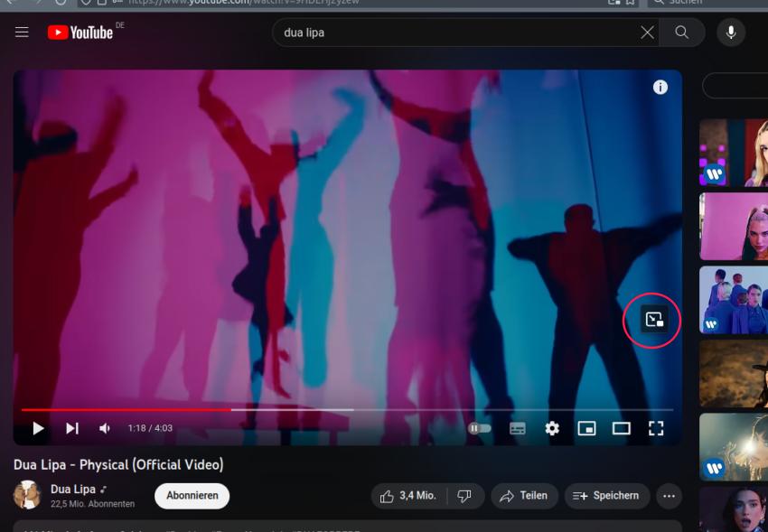Clear the search box with X
Viewport: 768px width, 532px height.
pos(647,33)
